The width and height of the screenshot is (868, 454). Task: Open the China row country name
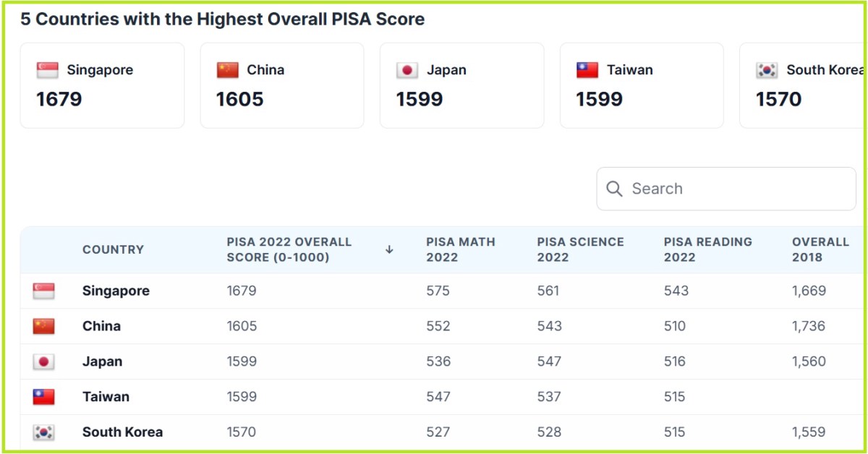pyautogui.click(x=101, y=326)
